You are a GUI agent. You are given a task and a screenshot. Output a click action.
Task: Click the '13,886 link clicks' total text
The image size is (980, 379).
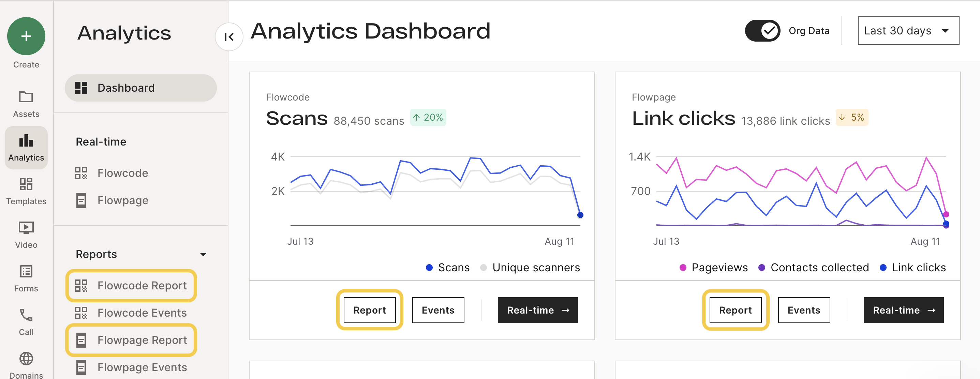click(785, 121)
